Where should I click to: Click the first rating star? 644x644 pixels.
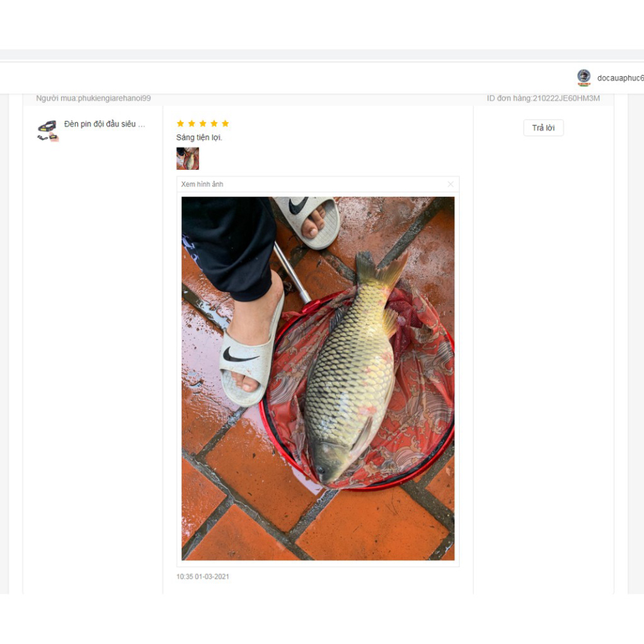pyautogui.click(x=180, y=123)
